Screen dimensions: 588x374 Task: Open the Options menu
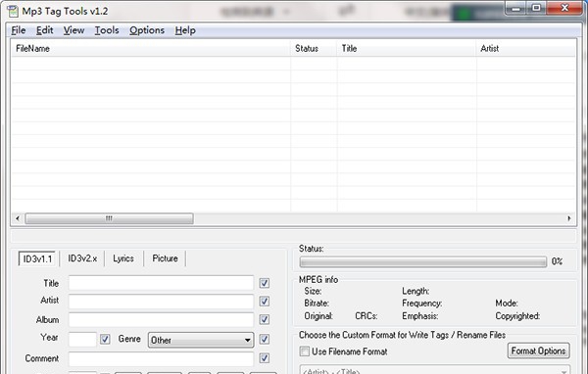[x=147, y=30]
